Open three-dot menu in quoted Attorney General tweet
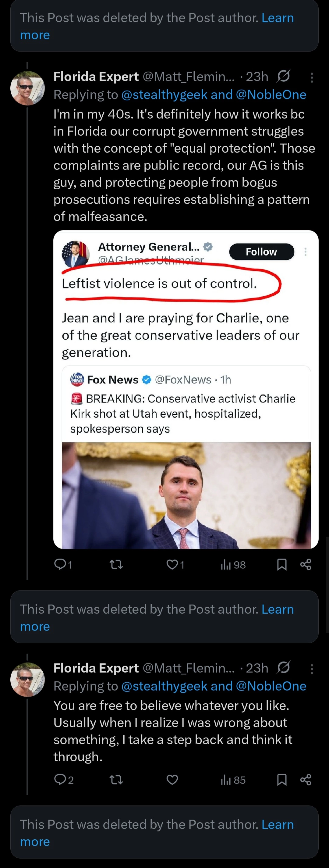 [306, 252]
